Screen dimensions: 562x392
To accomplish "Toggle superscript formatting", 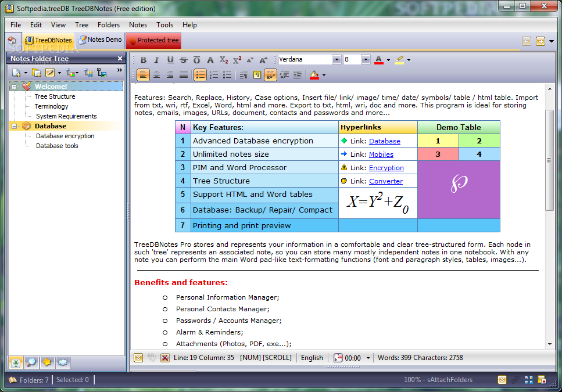I will click(237, 60).
